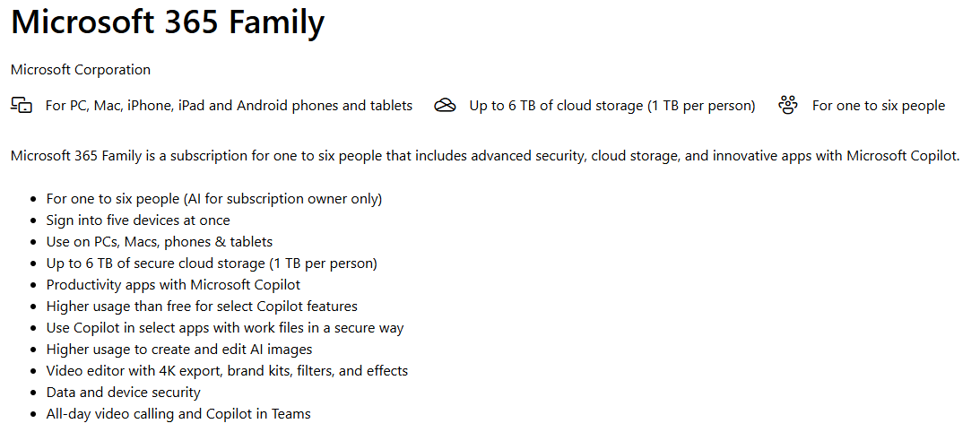Image resolution: width=980 pixels, height=432 pixels.
Task: Click the 4K video editor bullet
Action: [227, 370]
